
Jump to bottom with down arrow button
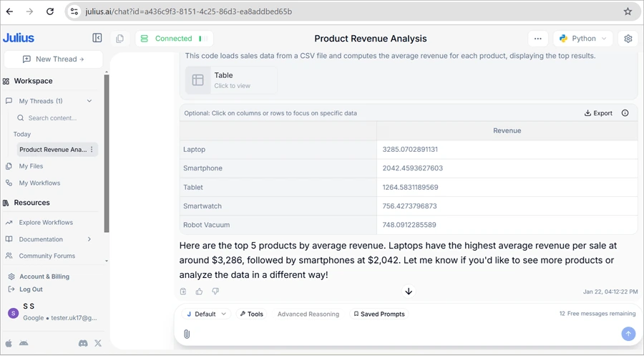(409, 292)
